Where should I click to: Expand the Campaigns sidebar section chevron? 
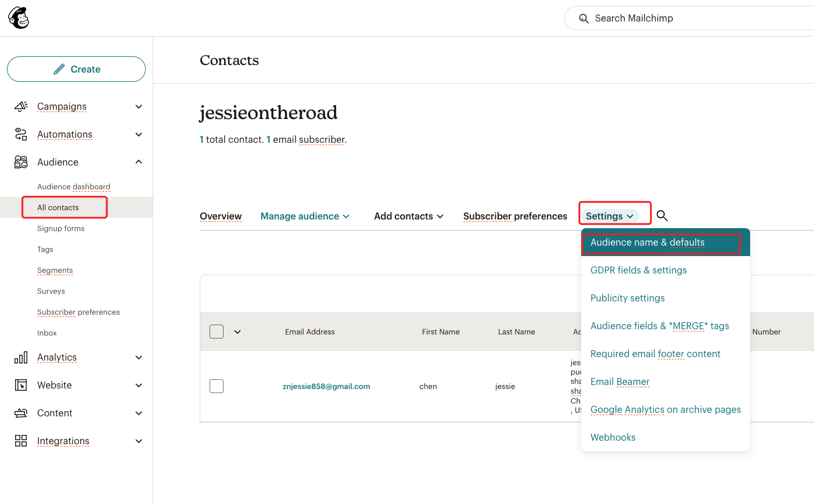[139, 106]
